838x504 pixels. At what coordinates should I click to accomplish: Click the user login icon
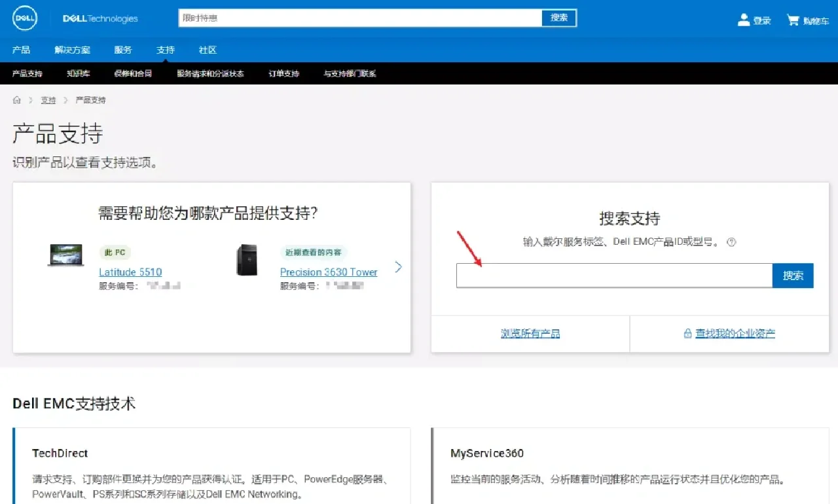pos(743,20)
